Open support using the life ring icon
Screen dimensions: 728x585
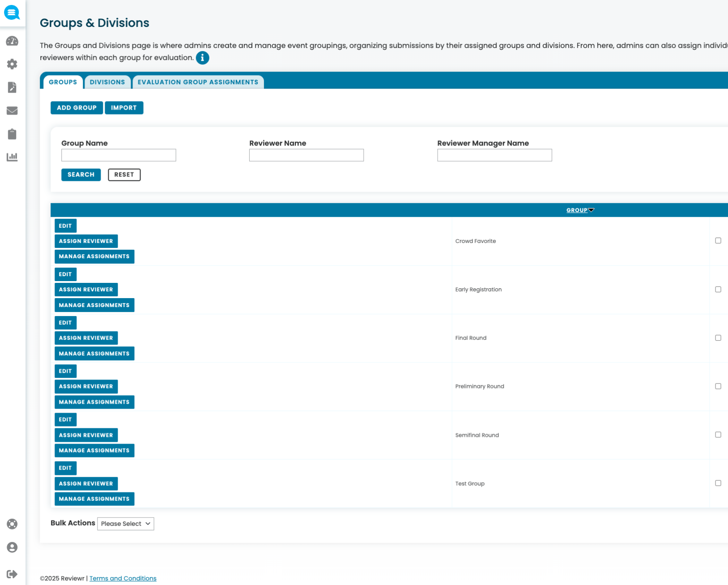(12, 524)
